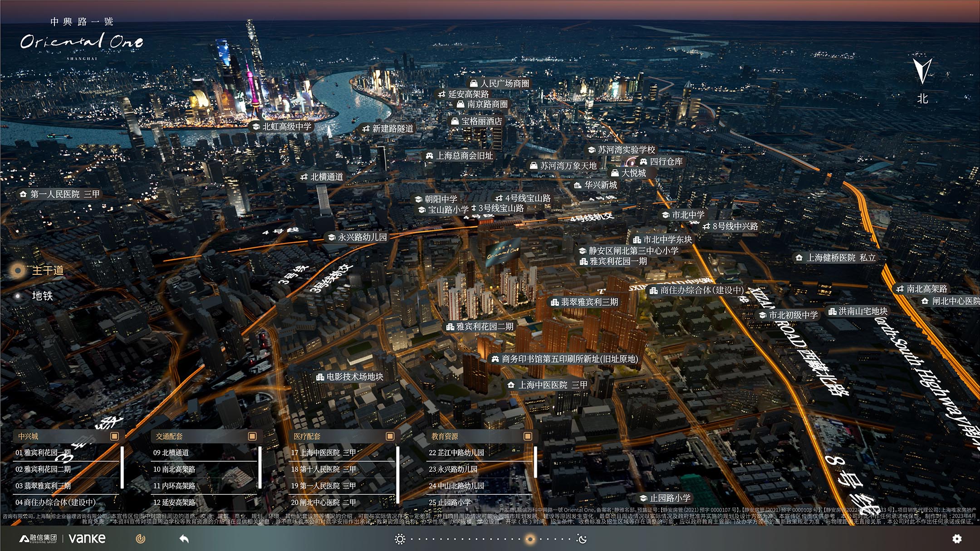Select 24 中山北路幼儿园 list row

480,486
